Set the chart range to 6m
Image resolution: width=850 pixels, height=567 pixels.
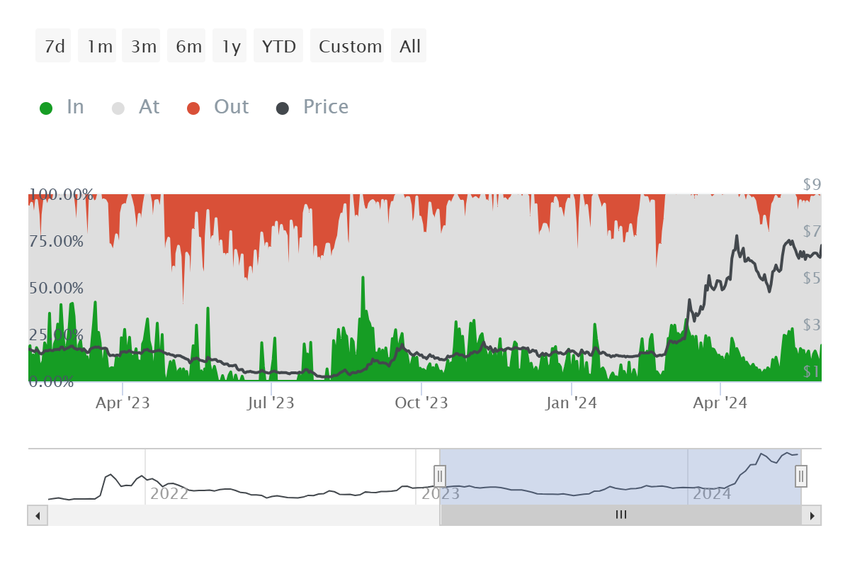tap(186, 46)
